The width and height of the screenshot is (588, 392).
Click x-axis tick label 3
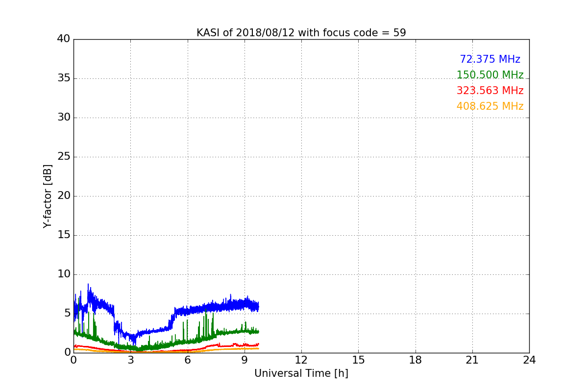coord(130,360)
